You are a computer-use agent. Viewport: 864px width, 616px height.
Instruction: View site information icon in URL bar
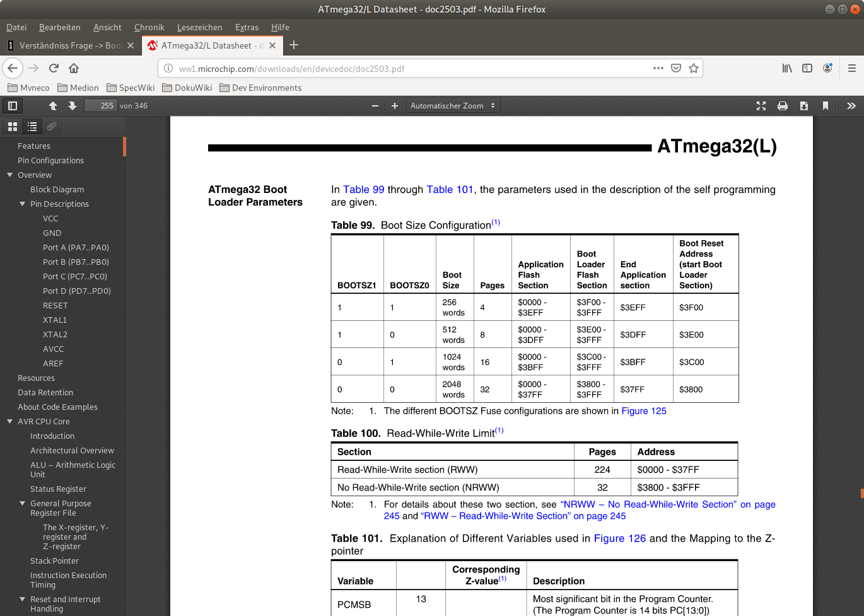coord(168,69)
